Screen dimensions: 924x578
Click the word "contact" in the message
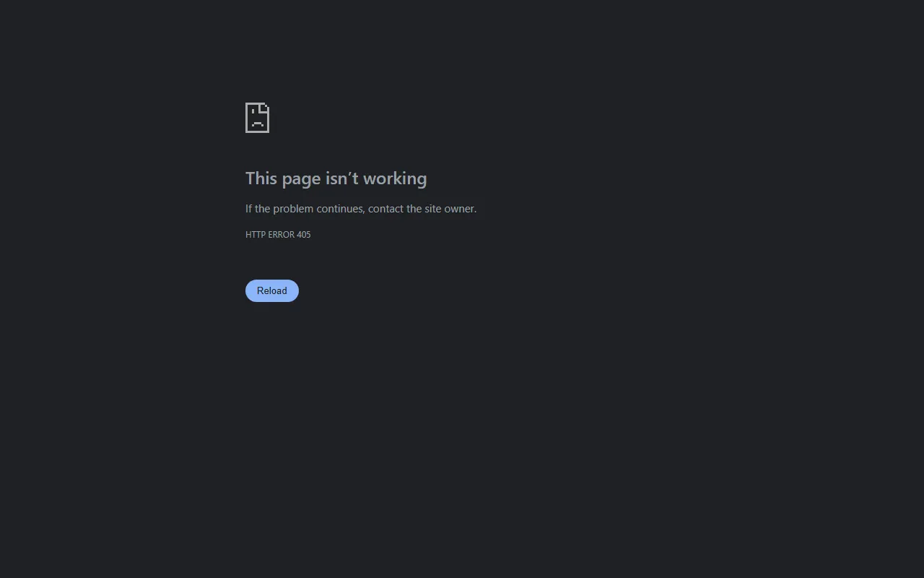click(x=385, y=209)
